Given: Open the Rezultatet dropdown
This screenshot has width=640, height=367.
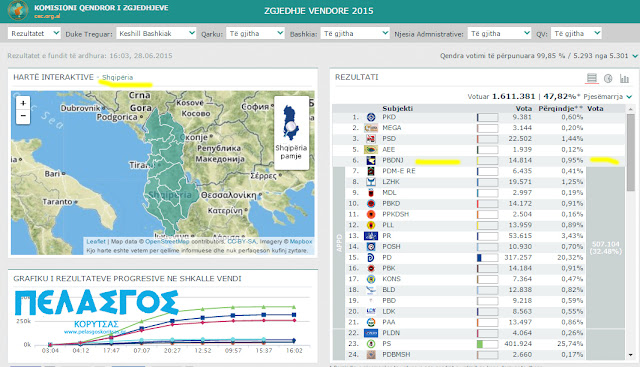Looking at the screenshot, I should coord(34,33).
